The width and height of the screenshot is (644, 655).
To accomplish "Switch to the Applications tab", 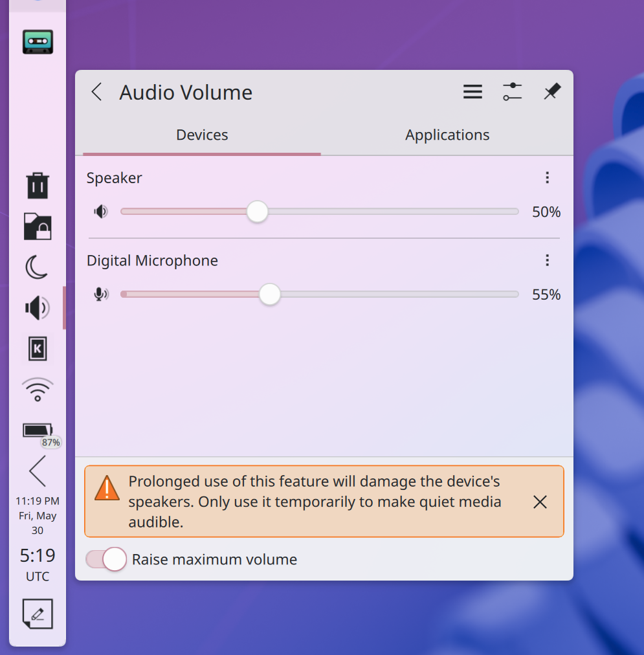I will 447,135.
